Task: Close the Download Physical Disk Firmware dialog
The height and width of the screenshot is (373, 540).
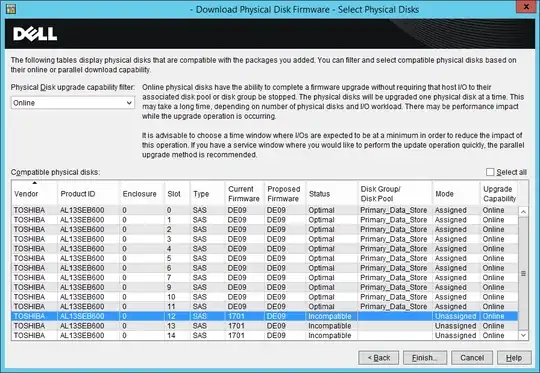Action: click(527, 7)
